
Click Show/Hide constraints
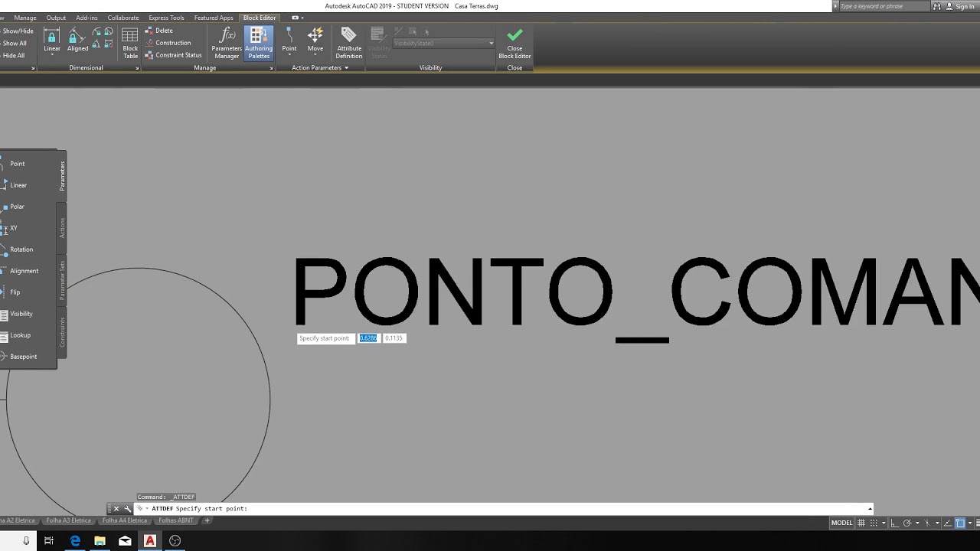[x=17, y=31]
